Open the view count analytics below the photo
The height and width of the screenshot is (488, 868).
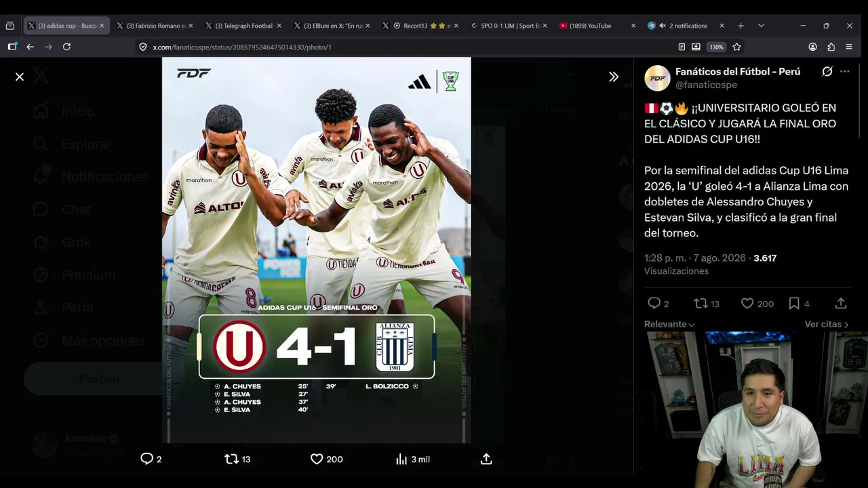tap(412, 459)
